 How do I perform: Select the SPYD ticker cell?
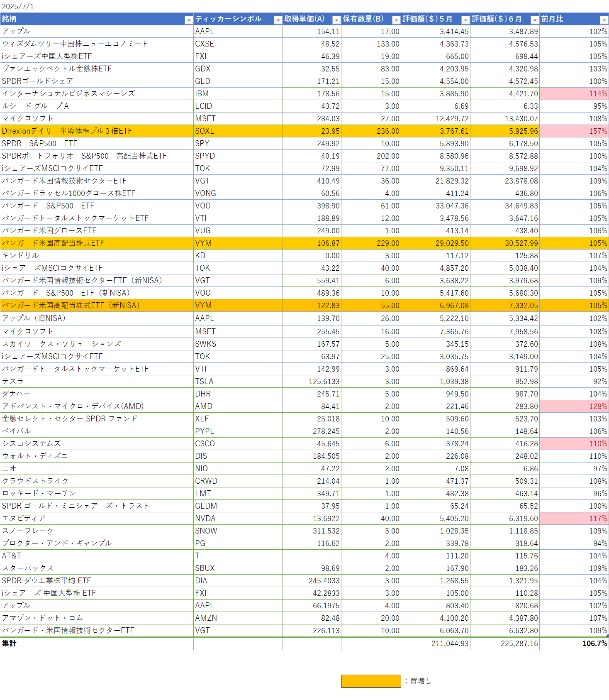[238, 156]
